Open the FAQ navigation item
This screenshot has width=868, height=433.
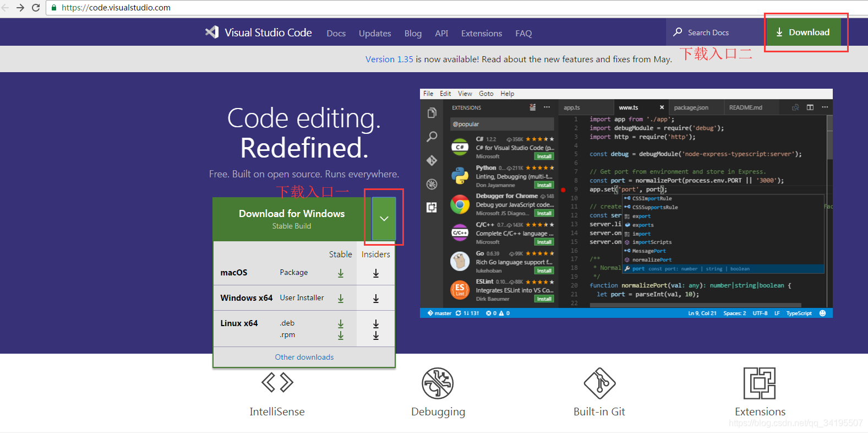click(523, 33)
